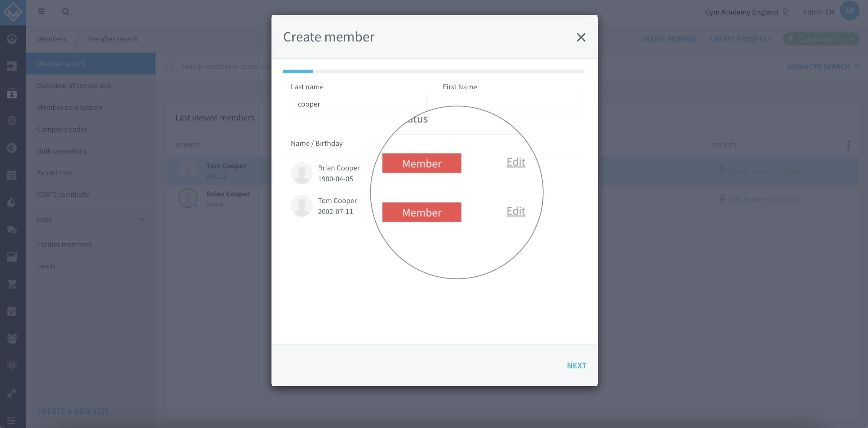Click CREATE A NEW LIST
868x428 pixels.
pyautogui.click(x=73, y=411)
